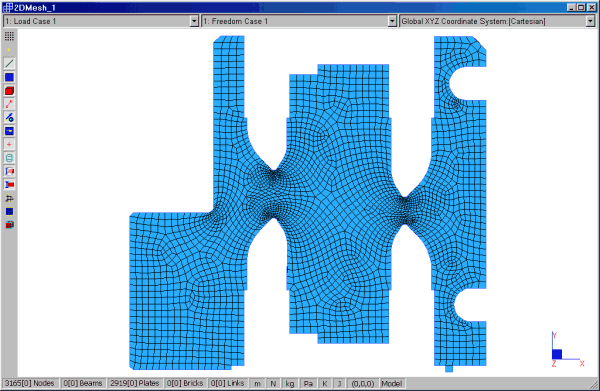
Task: Open the Load Case 1 dropdown
Action: click(194, 21)
